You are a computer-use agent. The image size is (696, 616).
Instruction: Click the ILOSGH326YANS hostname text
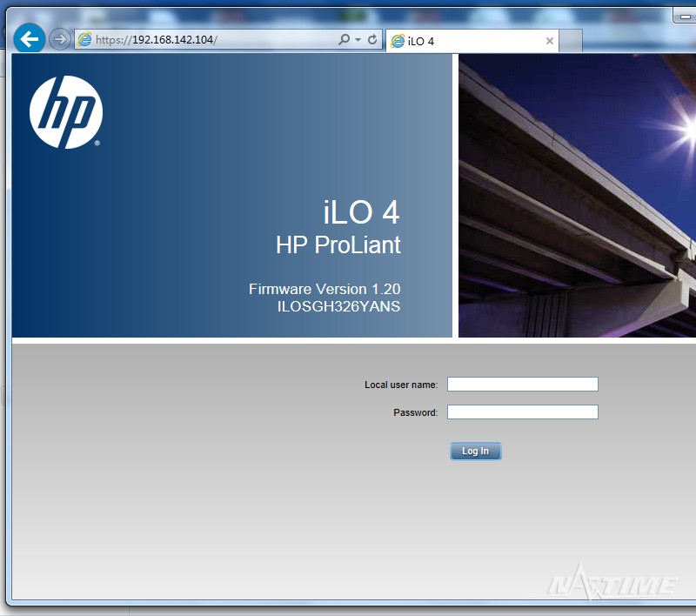pyautogui.click(x=338, y=306)
